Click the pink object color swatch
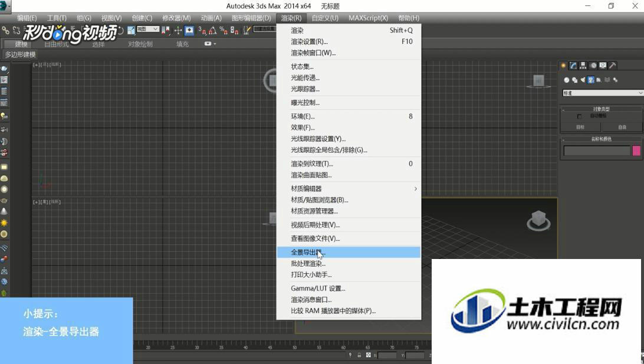644x364 pixels. (636, 151)
